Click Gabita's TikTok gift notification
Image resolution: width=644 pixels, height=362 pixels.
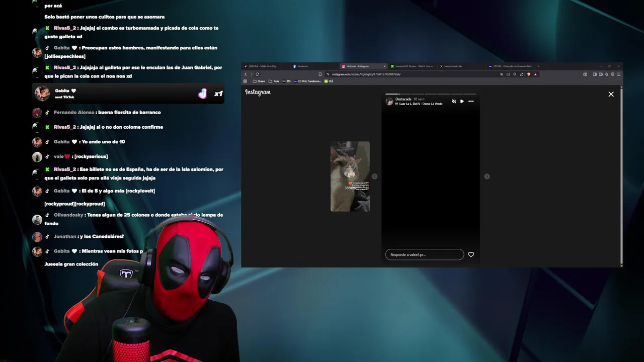click(x=128, y=94)
